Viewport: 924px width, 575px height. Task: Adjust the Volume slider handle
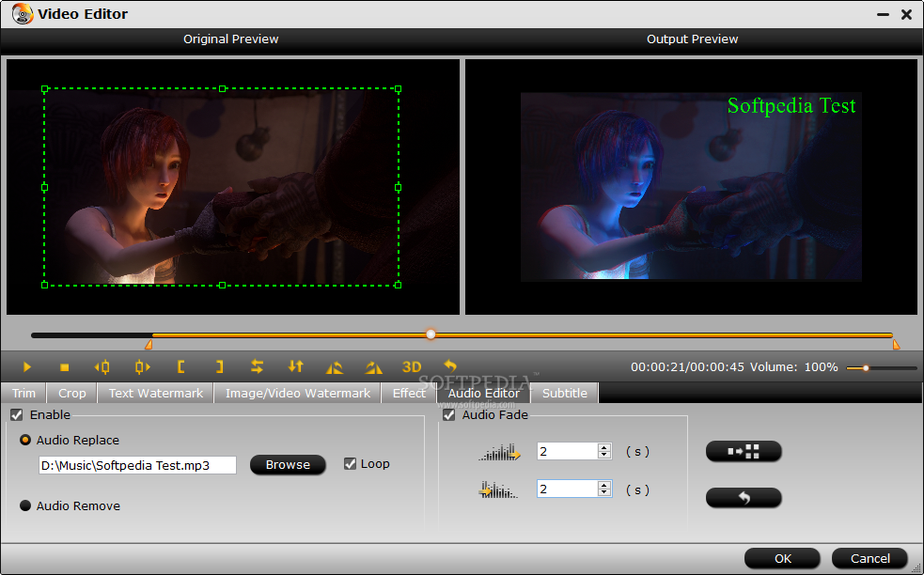point(866,368)
